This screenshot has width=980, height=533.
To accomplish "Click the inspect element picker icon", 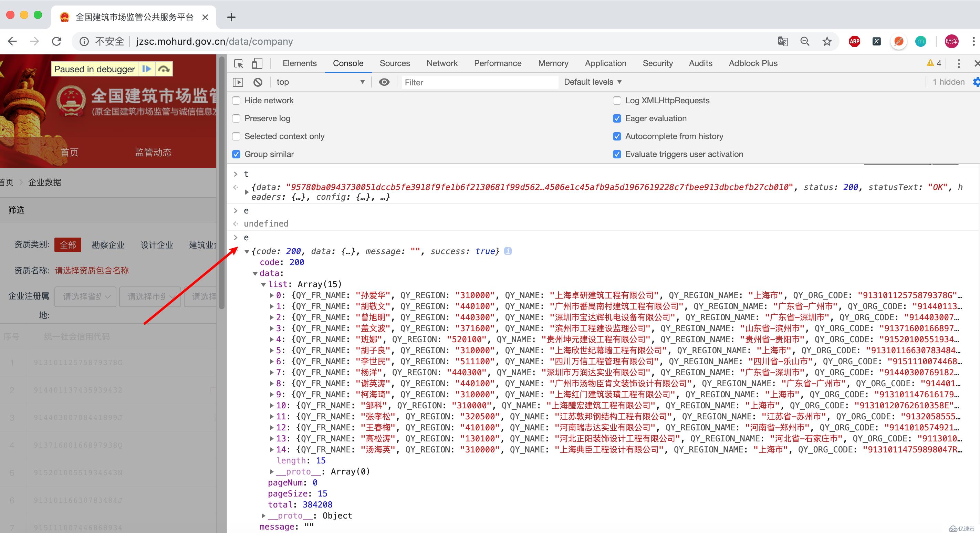I will 238,63.
